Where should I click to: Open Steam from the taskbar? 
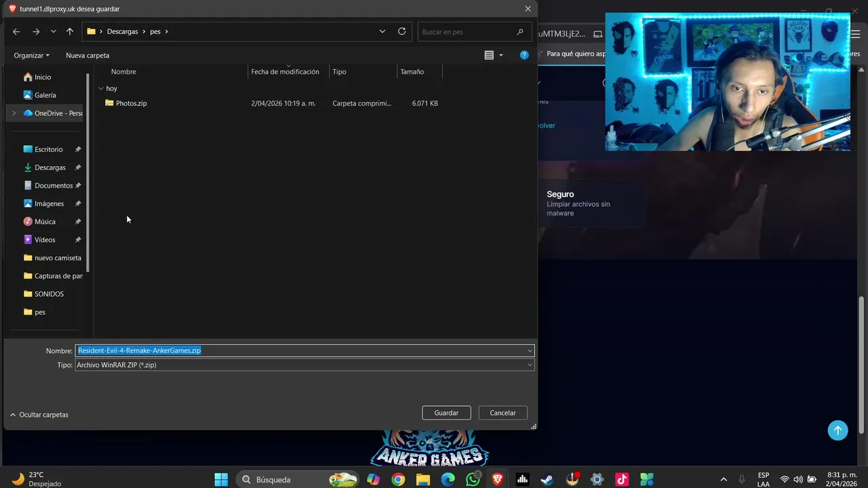point(547,479)
